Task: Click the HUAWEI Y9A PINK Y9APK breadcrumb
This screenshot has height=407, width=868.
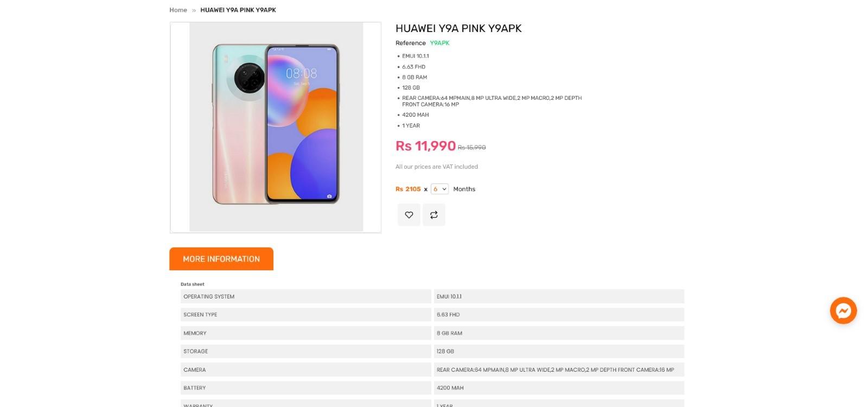Action: click(238, 10)
